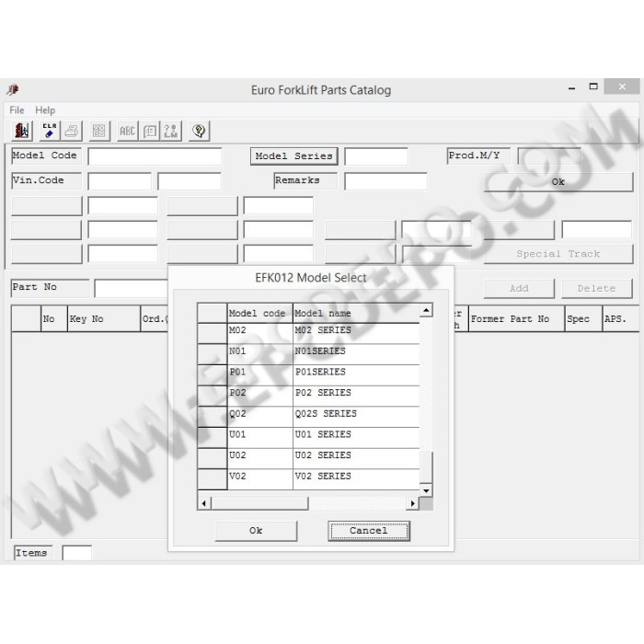Click the question mark help icon

pyautogui.click(x=200, y=131)
